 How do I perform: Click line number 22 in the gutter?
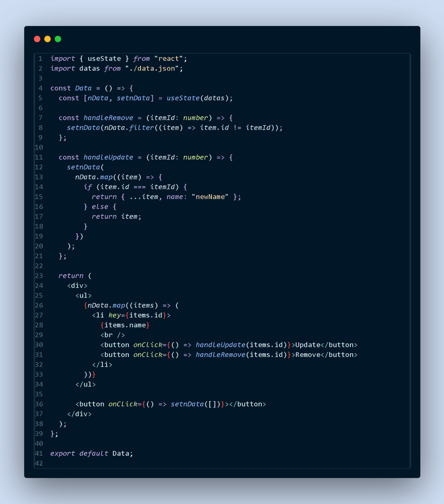(x=39, y=266)
